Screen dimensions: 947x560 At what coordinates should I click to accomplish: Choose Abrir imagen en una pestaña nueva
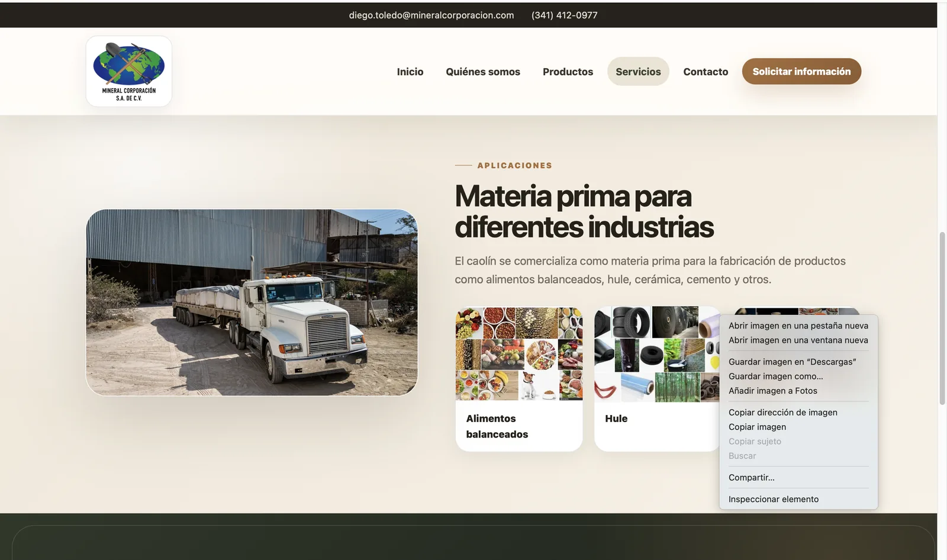click(x=798, y=326)
